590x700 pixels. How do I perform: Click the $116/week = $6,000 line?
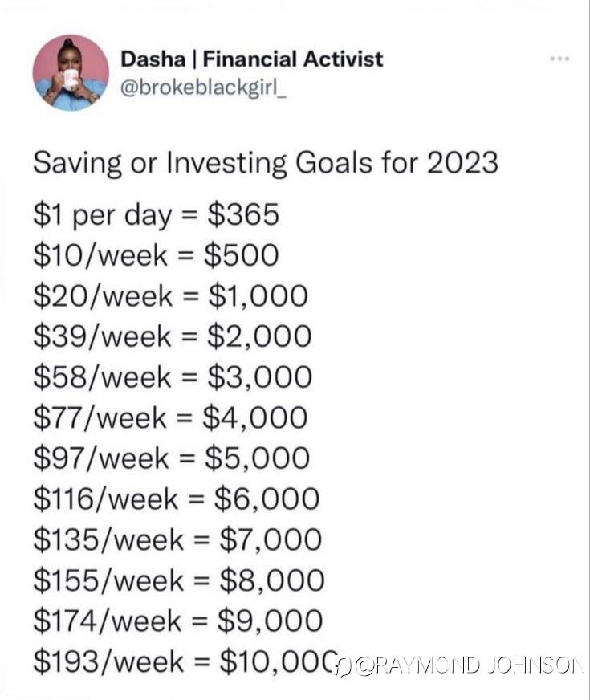[x=177, y=499]
